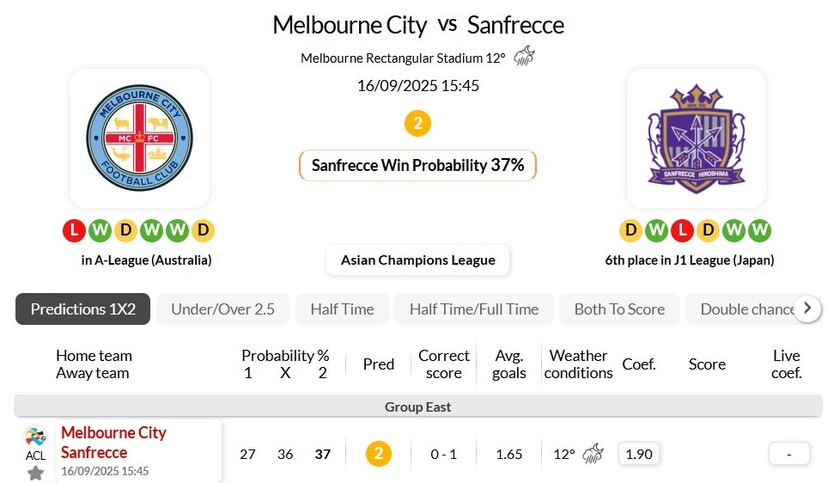The height and width of the screenshot is (483, 840).
Task: Open the Melbourne City Sanfrecce match link
Action: pyautogui.click(x=114, y=442)
